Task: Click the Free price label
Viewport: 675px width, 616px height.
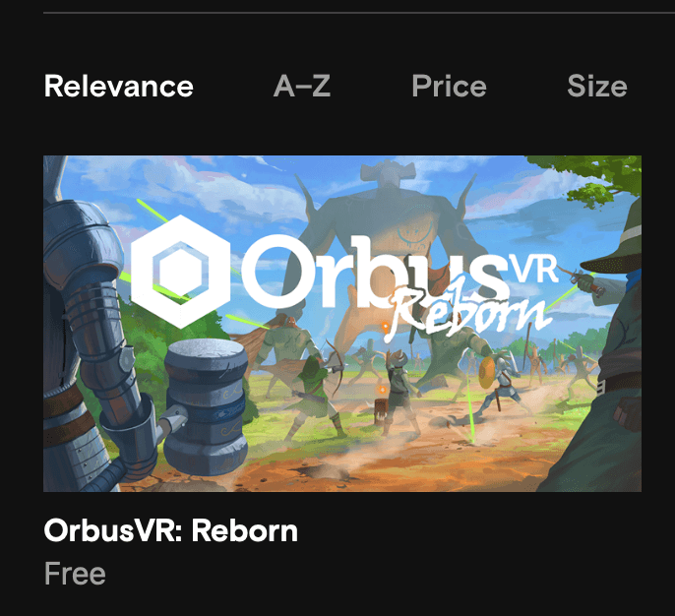Action: (75, 574)
